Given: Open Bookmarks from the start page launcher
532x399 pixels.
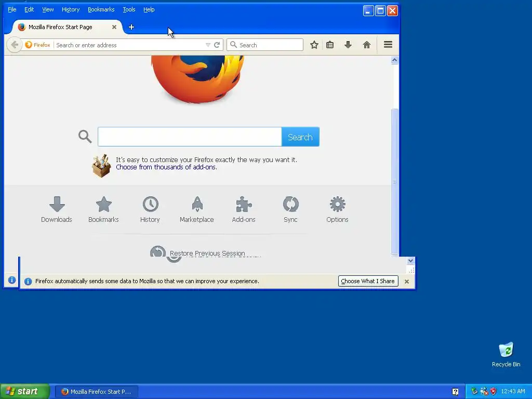Looking at the screenshot, I should [103, 209].
